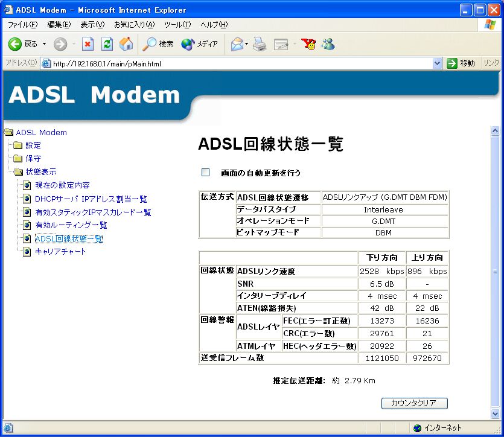Click the Messenger people icon

[x=328, y=44]
